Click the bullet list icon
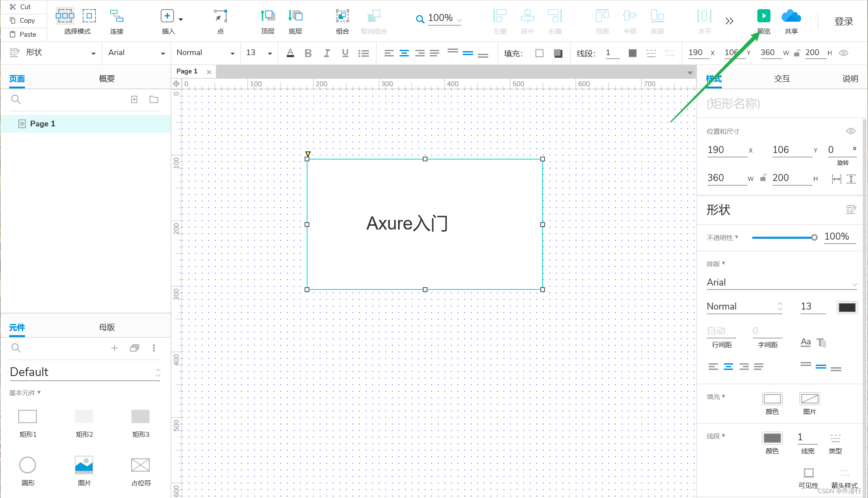Viewport: 868px width, 498px height. click(364, 53)
